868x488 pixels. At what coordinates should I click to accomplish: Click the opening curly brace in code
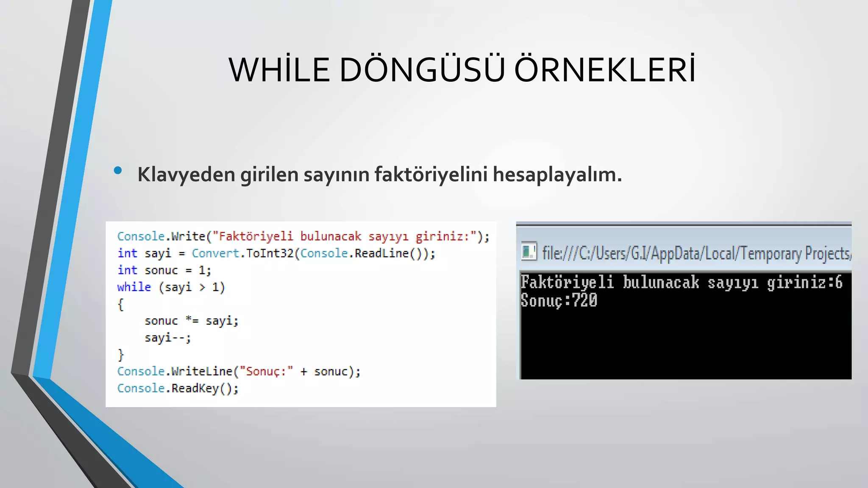(121, 304)
